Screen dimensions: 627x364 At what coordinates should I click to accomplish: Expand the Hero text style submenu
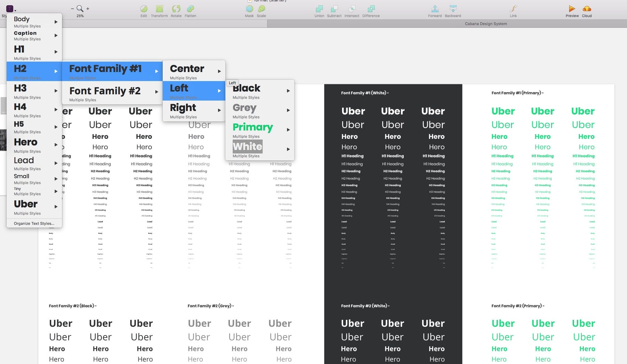(34, 145)
